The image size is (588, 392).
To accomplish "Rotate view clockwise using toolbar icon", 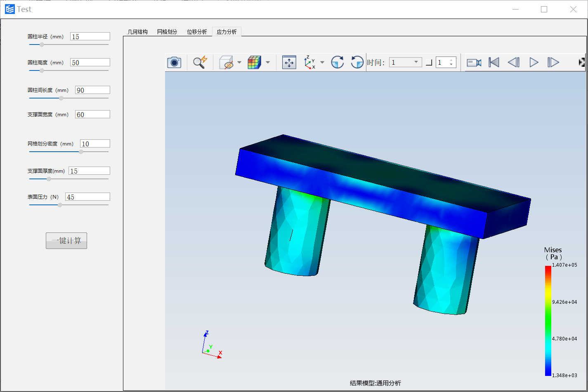I will (338, 62).
